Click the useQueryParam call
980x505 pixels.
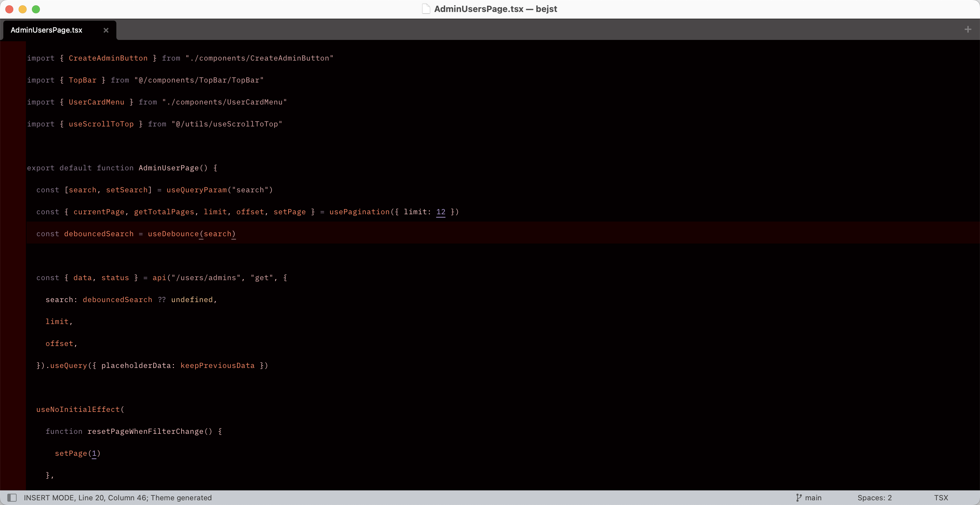coord(197,190)
